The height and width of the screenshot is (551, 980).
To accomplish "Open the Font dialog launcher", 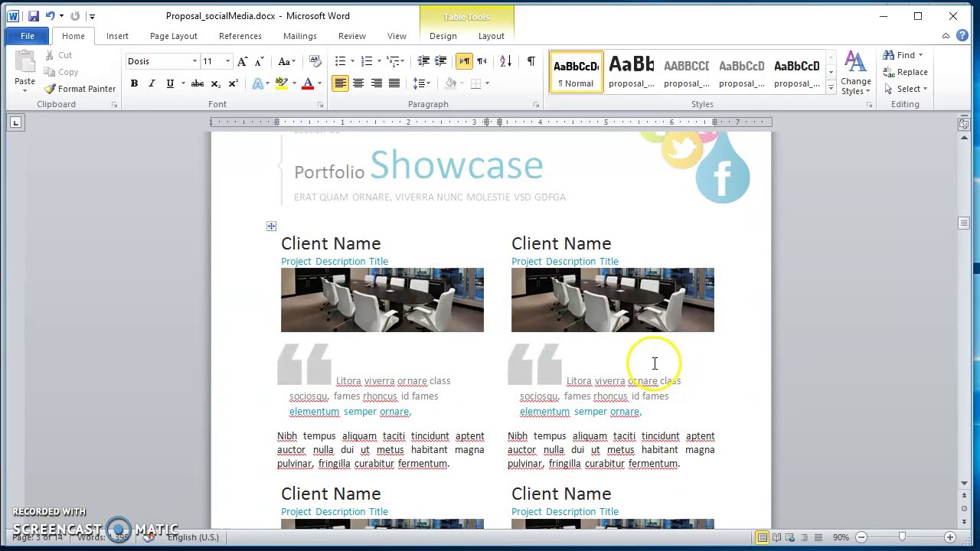I will point(319,104).
